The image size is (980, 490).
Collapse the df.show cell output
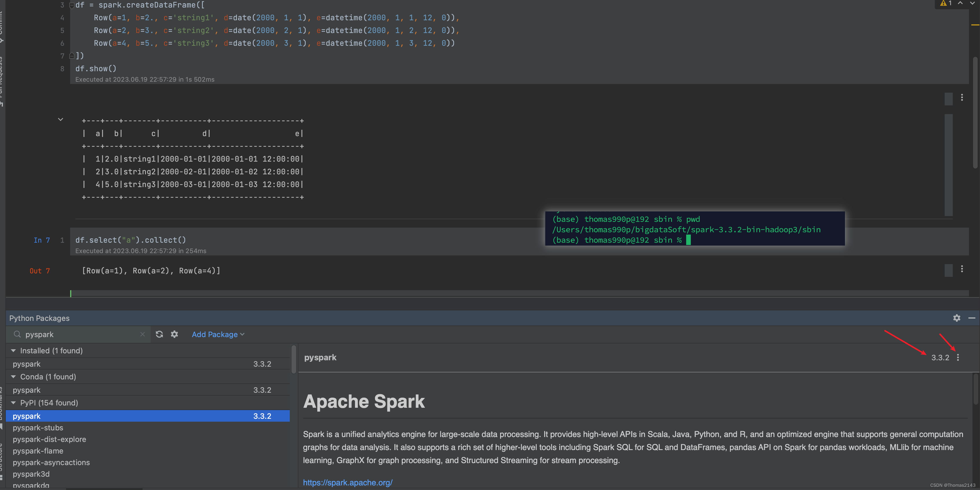tap(61, 119)
